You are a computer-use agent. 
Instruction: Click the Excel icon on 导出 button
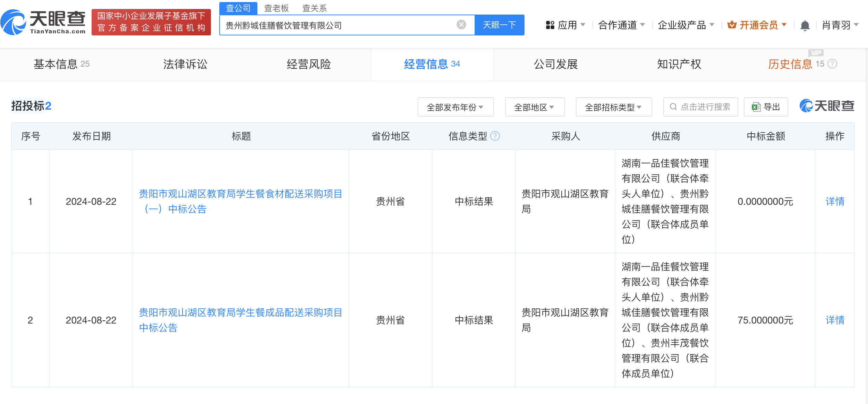pos(756,107)
